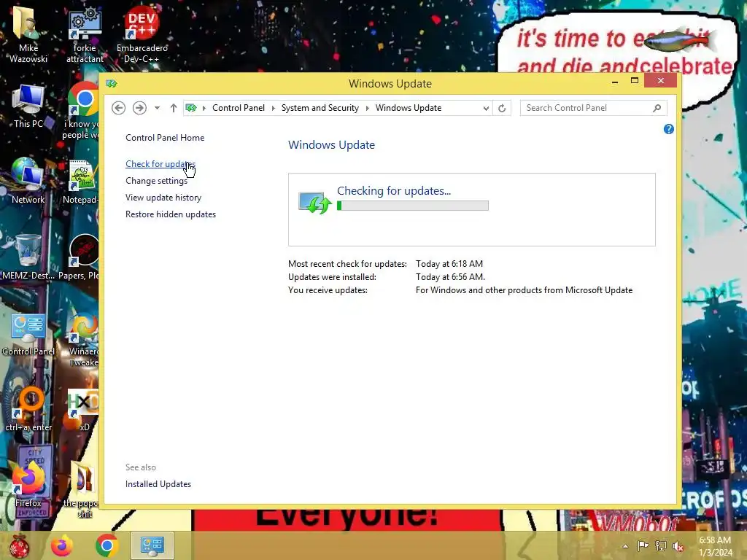Open the recent locations dropdown arrow

point(157,108)
